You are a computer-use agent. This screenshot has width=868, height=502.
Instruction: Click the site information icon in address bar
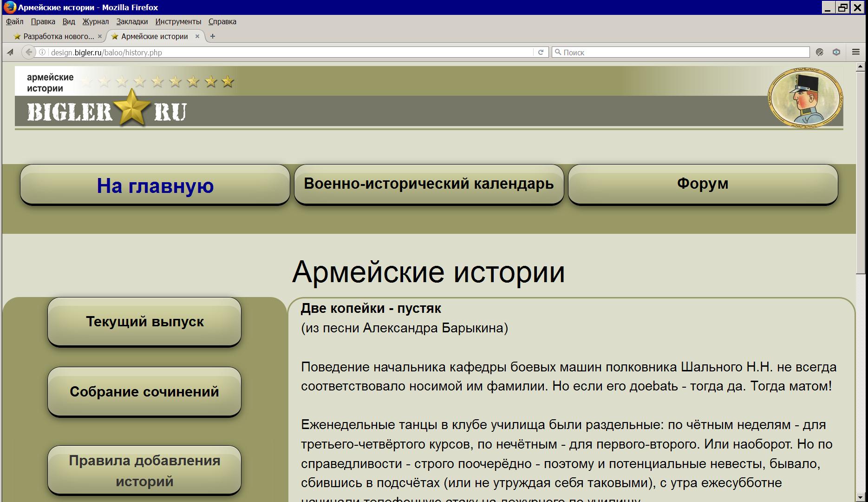42,52
